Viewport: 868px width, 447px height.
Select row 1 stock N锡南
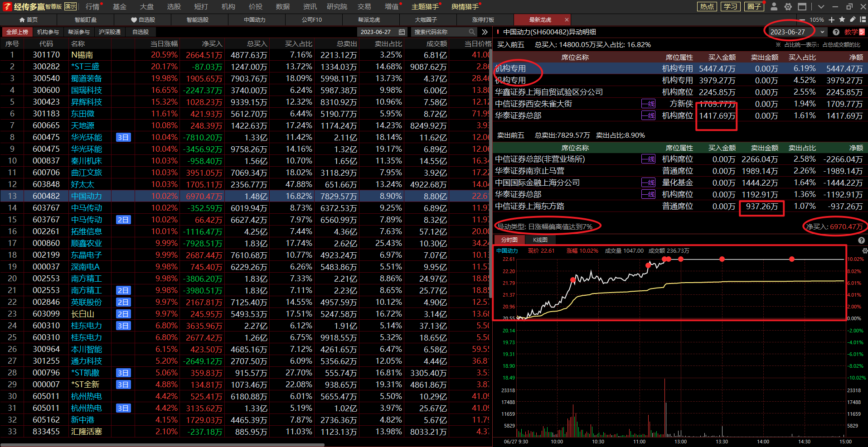[x=82, y=55]
